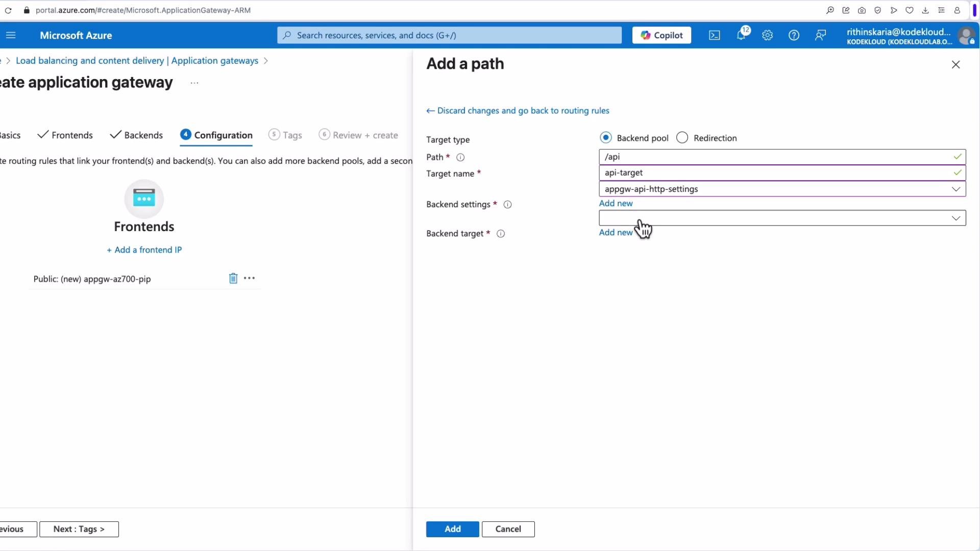Click the Target name input field
The image size is (980, 551).
782,172
